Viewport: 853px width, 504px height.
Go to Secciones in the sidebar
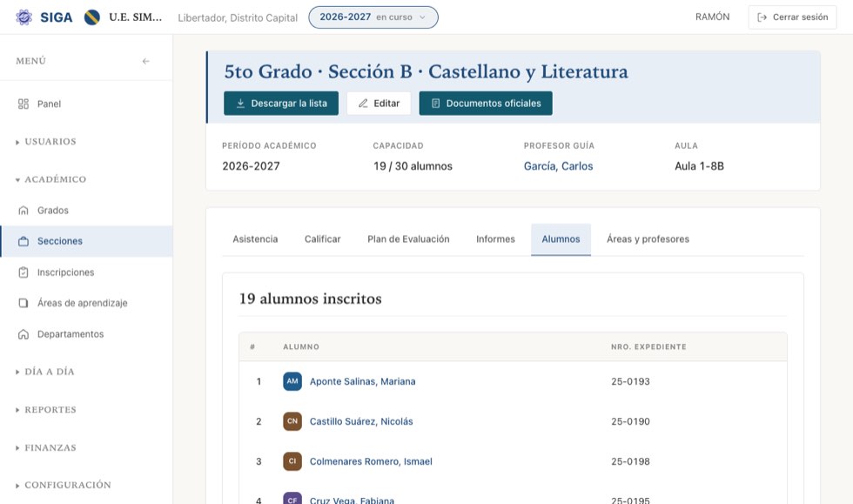[86, 241]
